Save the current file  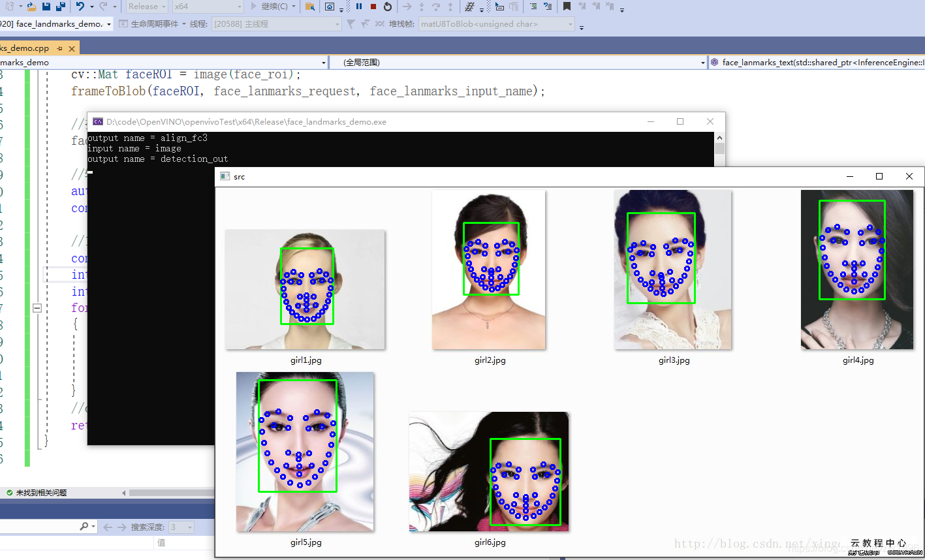click(x=46, y=7)
